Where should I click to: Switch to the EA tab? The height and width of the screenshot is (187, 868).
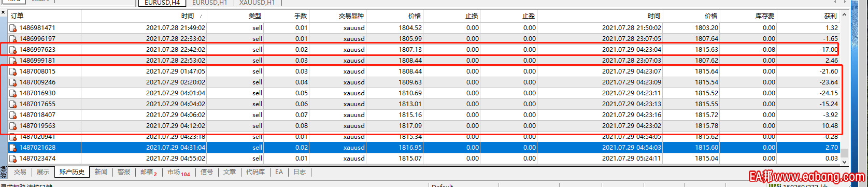(x=279, y=172)
